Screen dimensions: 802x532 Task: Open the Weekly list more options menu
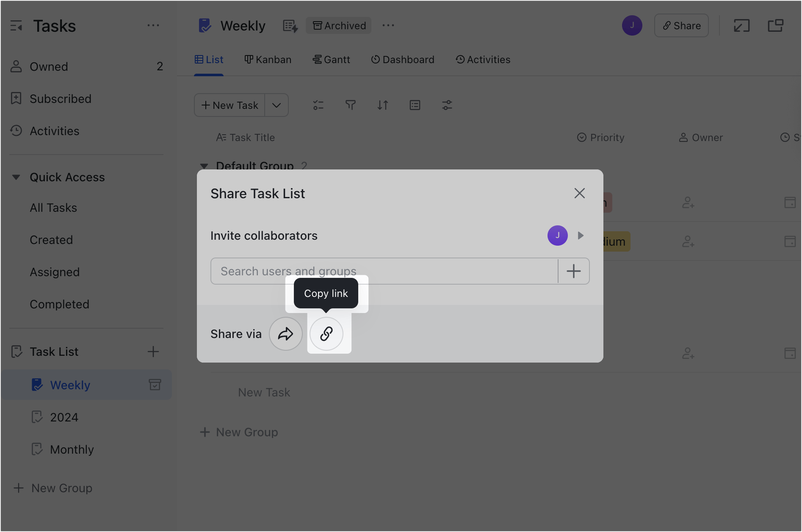pyautogui.click(x=388, y=25)
